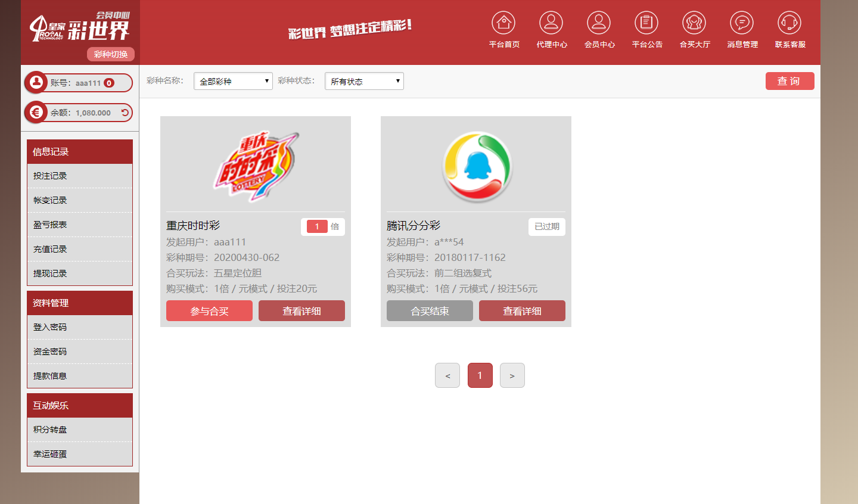Select 充值记录 from the sidebar menu
Viewport: 858px width, 504px height.
pyautogui.click(x=50, y=249)
